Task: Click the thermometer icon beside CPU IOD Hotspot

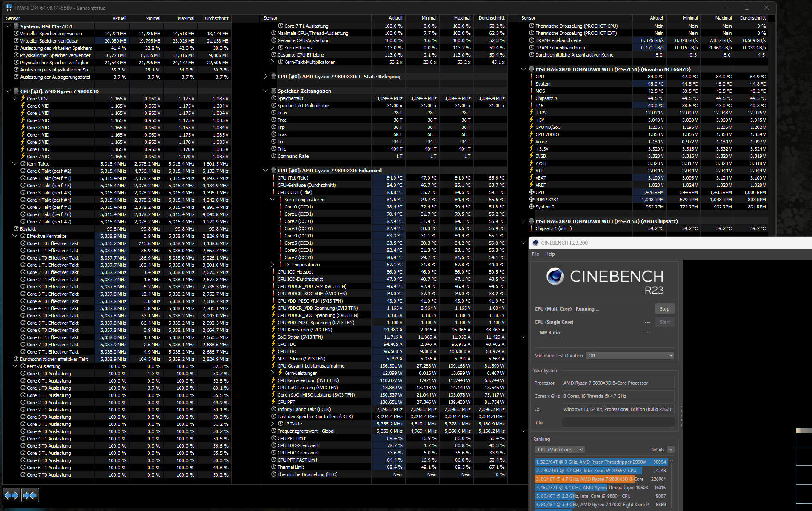Action: click(274, 272)
